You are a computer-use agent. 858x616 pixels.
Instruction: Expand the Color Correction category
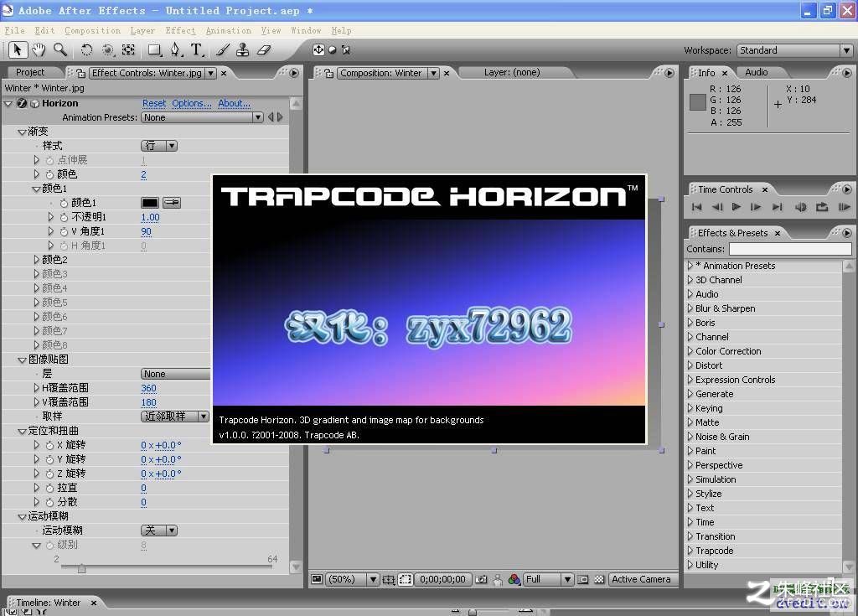pyautogui.click(x=690, y=351)
